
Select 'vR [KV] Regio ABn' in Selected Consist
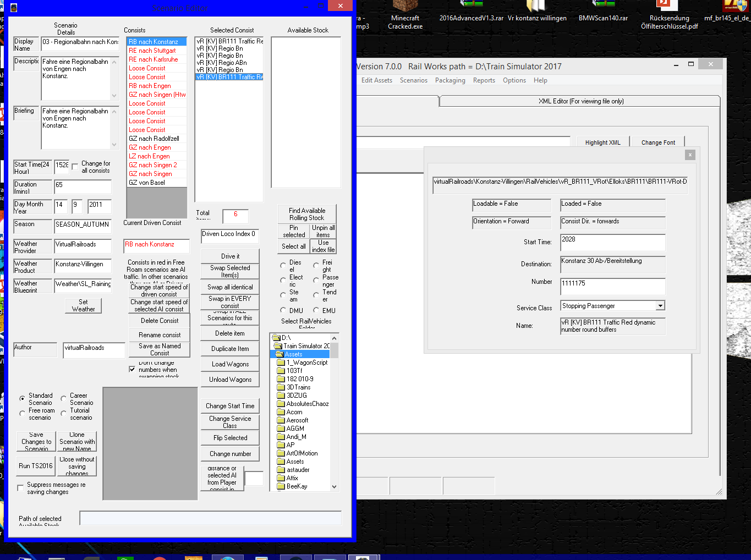coord(229,63)
